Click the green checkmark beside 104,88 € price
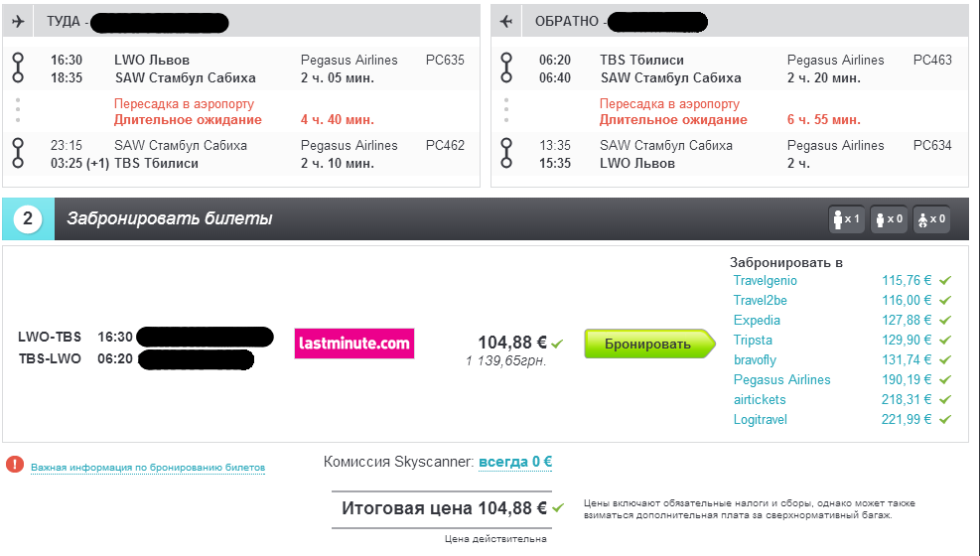 558,344
